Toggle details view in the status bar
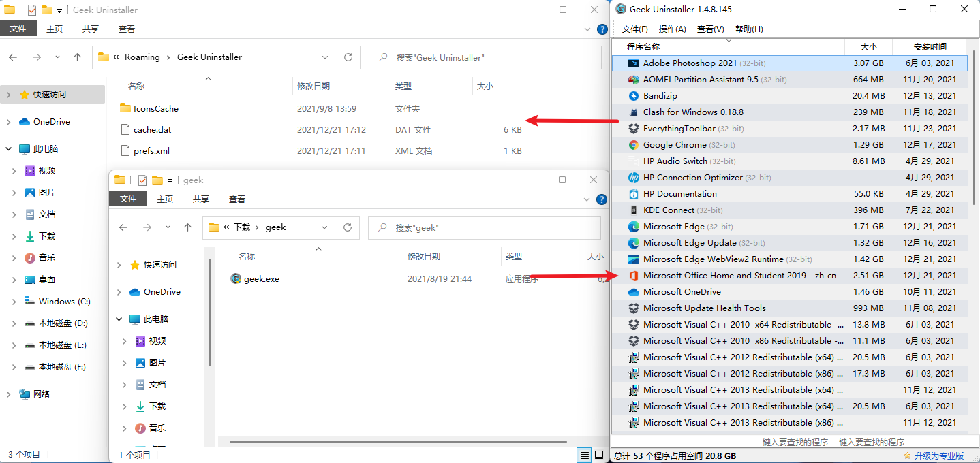 point(583,455)
